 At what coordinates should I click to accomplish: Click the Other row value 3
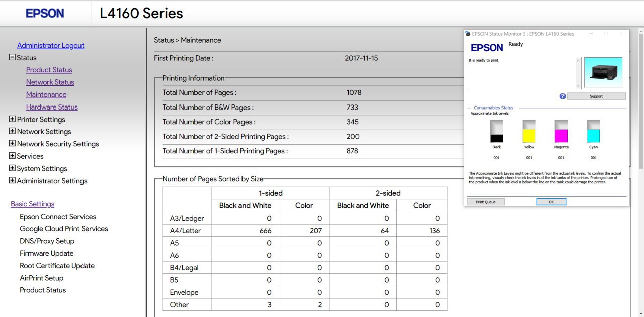(269, 304)
